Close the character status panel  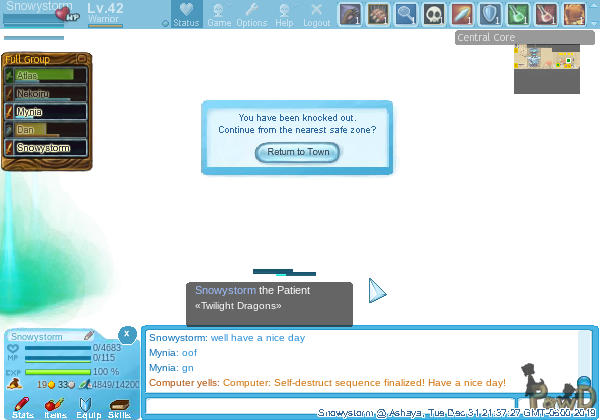[x=127, y=334]
